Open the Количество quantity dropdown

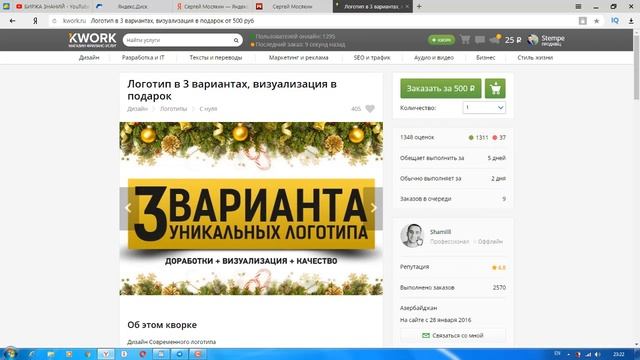click(x=484, y=108)
